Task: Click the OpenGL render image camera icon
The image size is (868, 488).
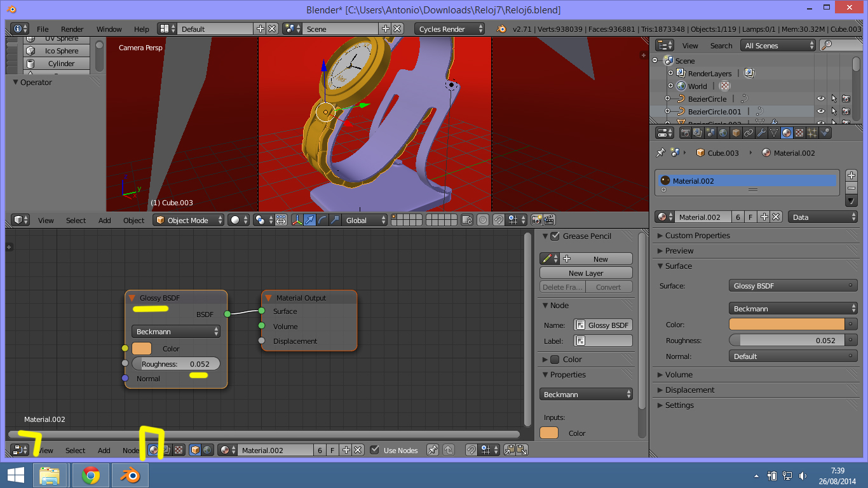Action: pos(537,220)
